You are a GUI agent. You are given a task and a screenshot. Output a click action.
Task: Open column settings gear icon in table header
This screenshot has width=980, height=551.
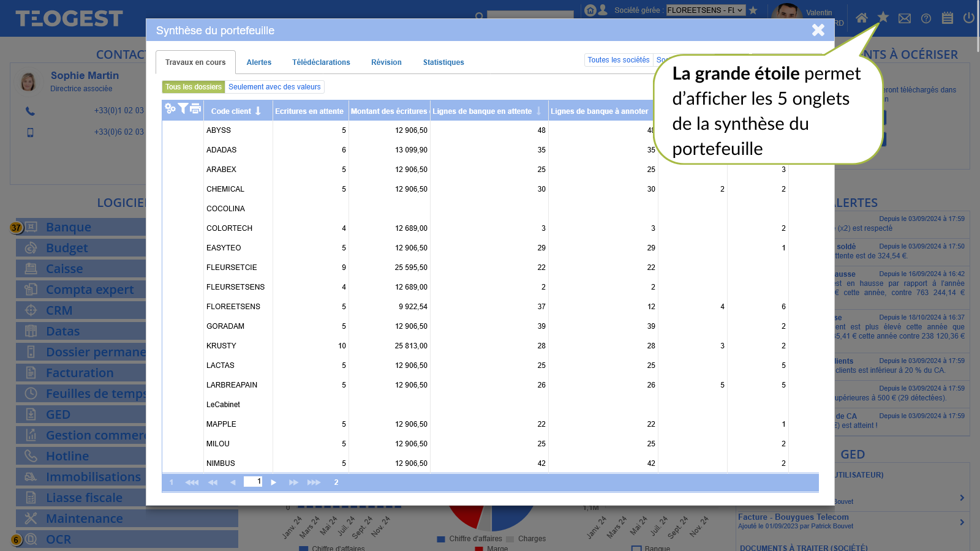(x=170, y=109)
